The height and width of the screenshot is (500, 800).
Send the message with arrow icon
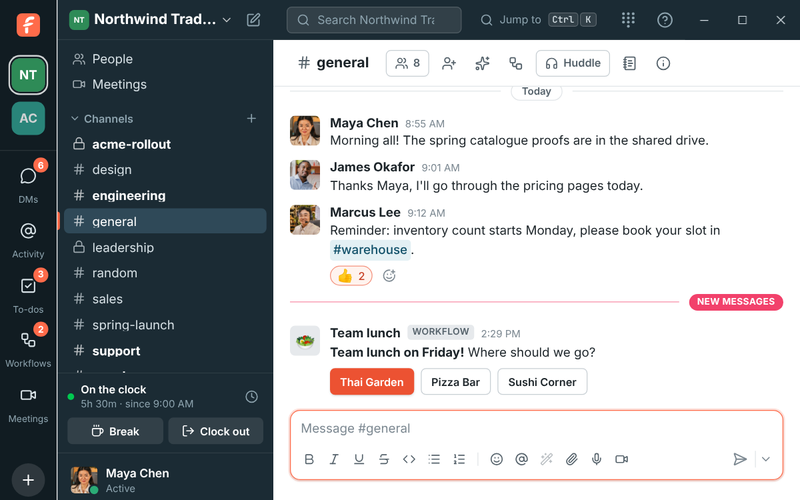coord(740,459)
